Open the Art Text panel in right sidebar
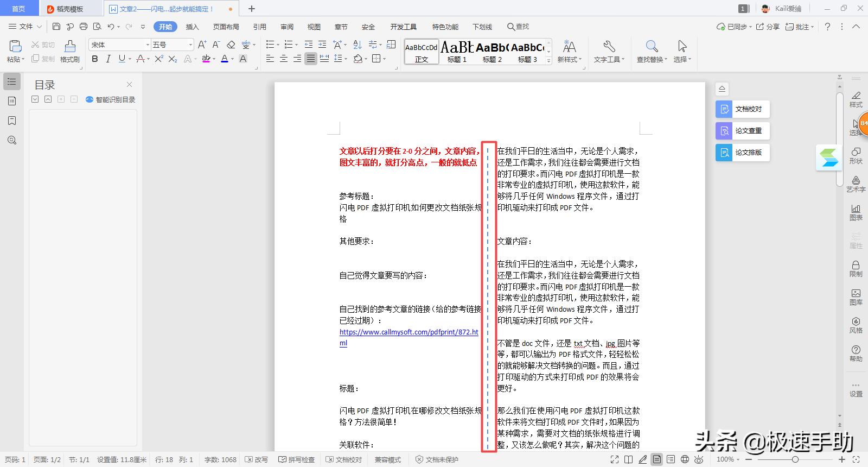Viewport: 868px width, 467px height. pyautogui.click(x=856, y=184)
